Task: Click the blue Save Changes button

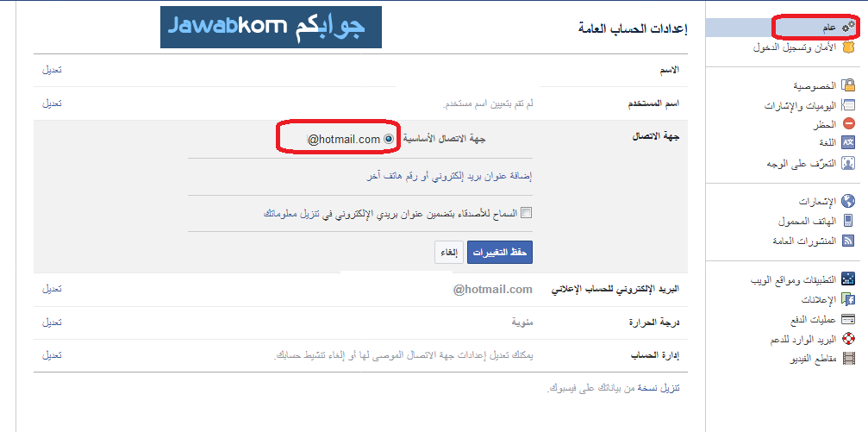Action: click(500, 253)
